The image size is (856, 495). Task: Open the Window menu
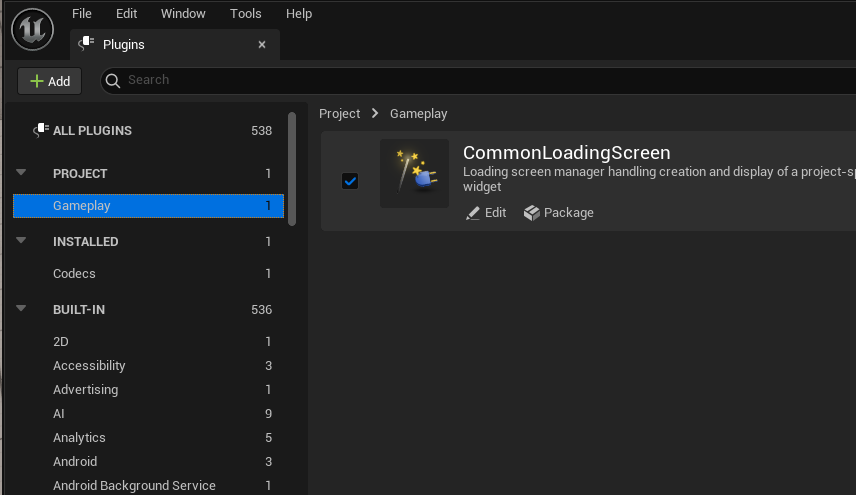click(x=183, y=14)
